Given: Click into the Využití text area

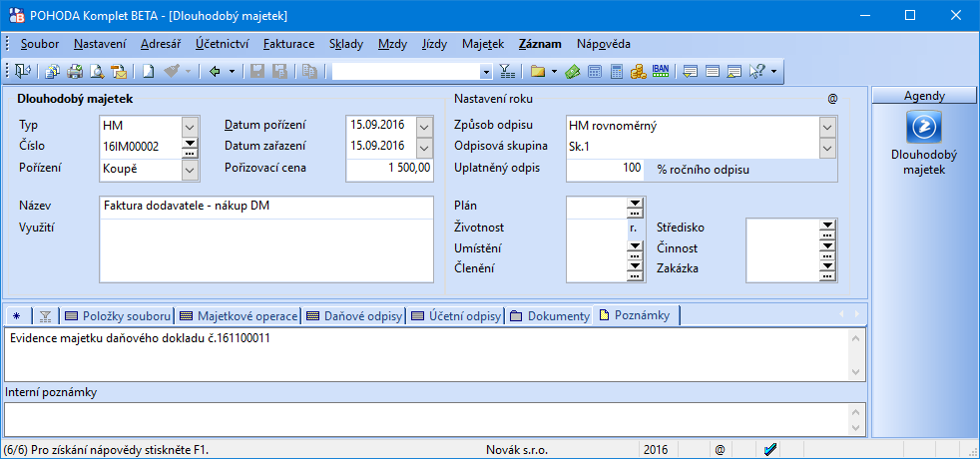Looking at the screenshot, I should (266, 249).
